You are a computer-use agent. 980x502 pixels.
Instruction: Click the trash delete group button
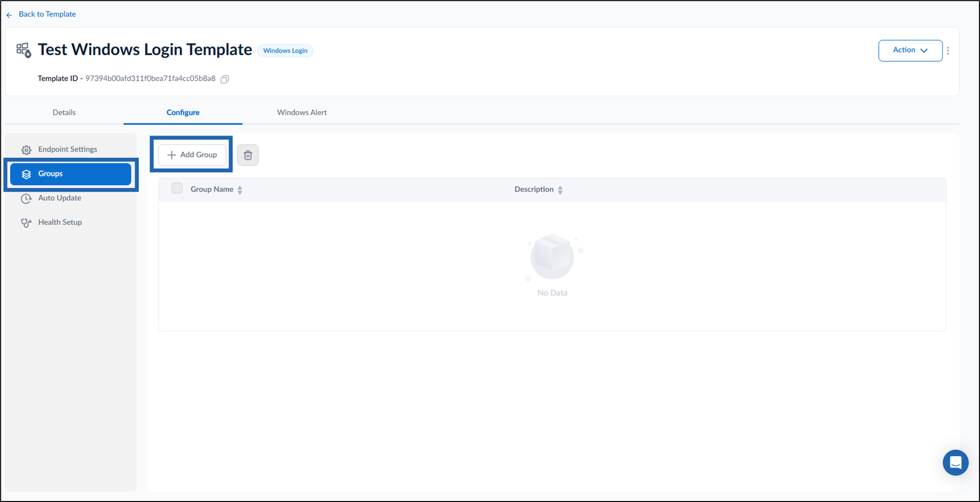248,155
